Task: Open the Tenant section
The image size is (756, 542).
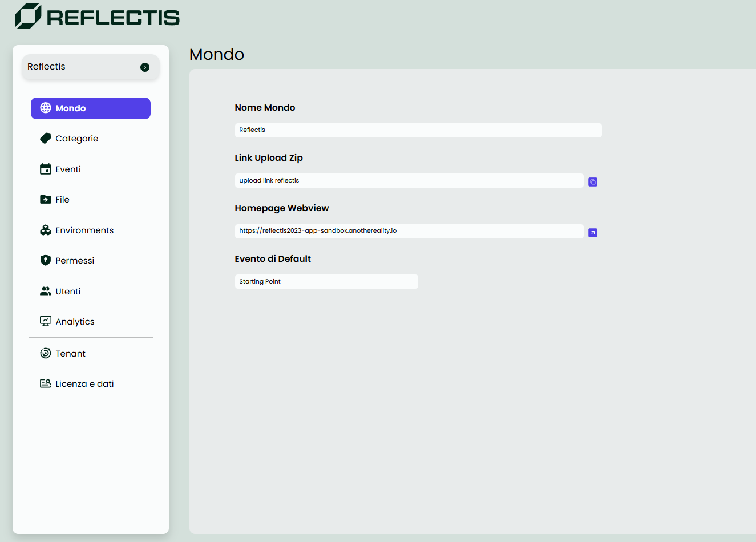Action: pyautogui.click(x=70, y=354)
